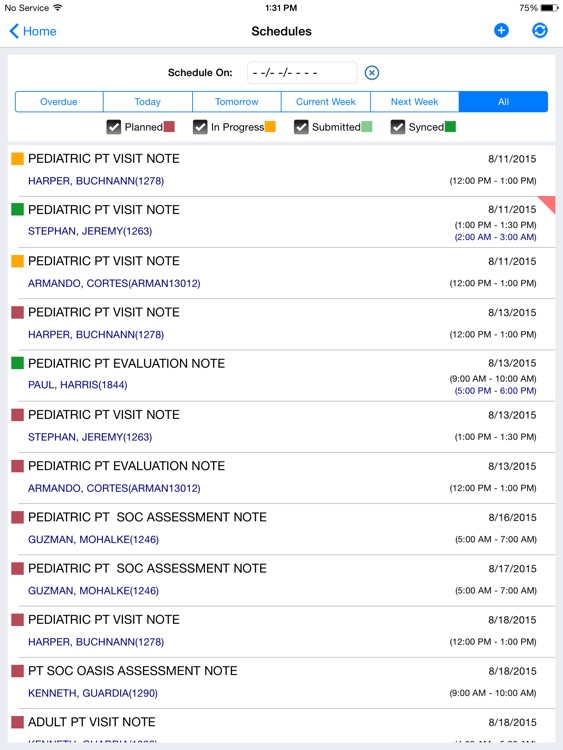Open patient link GUZMAN, MOHALKE(1246) on 8/16
Image resolution: width=563 pixels, height=750 pixels.
point(93,540)
